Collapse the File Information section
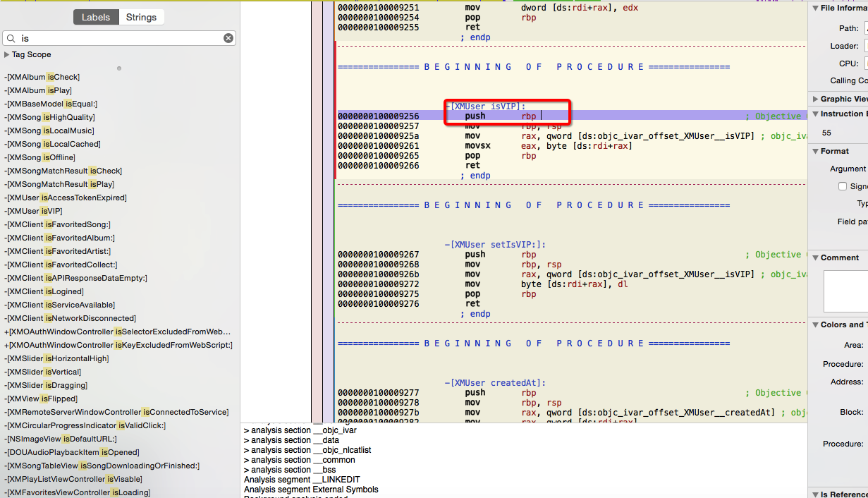Image resolution: width=868 pixels, height=498 pixels. click(x=815, y=8)
